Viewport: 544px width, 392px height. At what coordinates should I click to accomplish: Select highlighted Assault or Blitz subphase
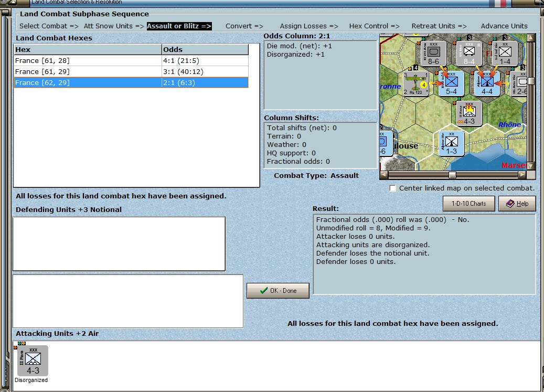[x=179, y=26]
